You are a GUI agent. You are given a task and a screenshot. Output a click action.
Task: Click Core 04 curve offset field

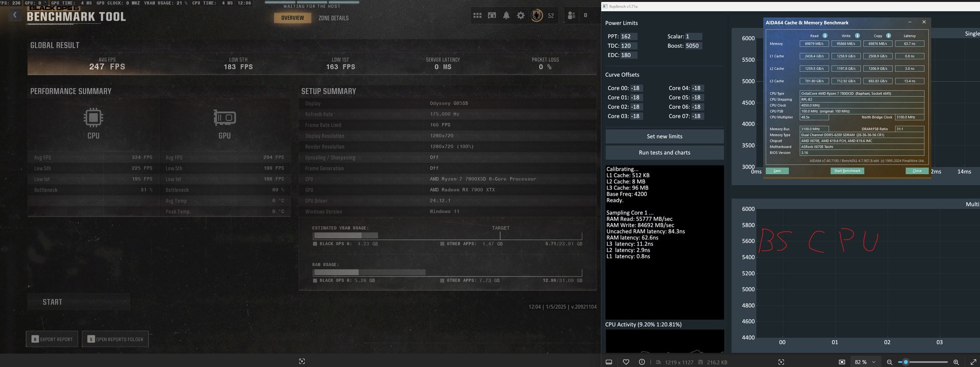point(698,88)
